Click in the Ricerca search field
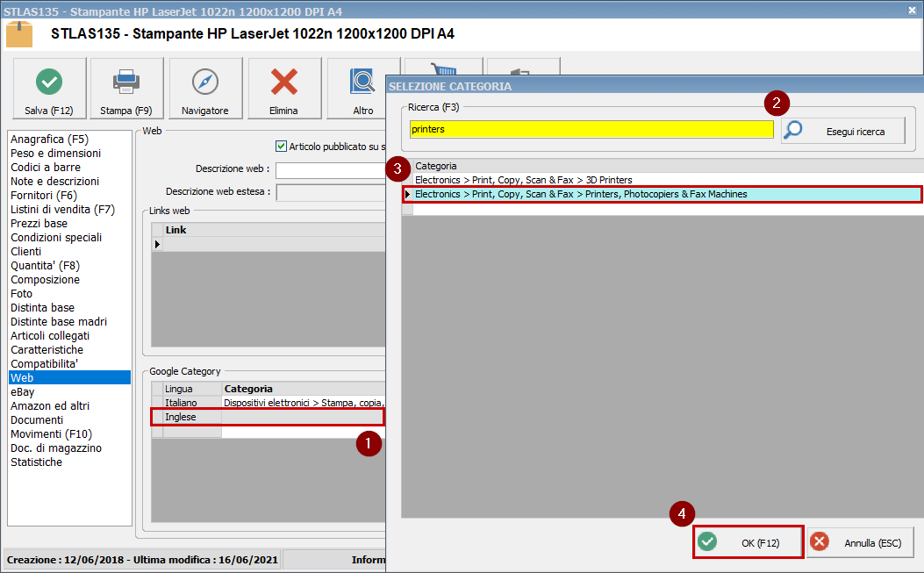Screen dimensions: 924x573 591,129
